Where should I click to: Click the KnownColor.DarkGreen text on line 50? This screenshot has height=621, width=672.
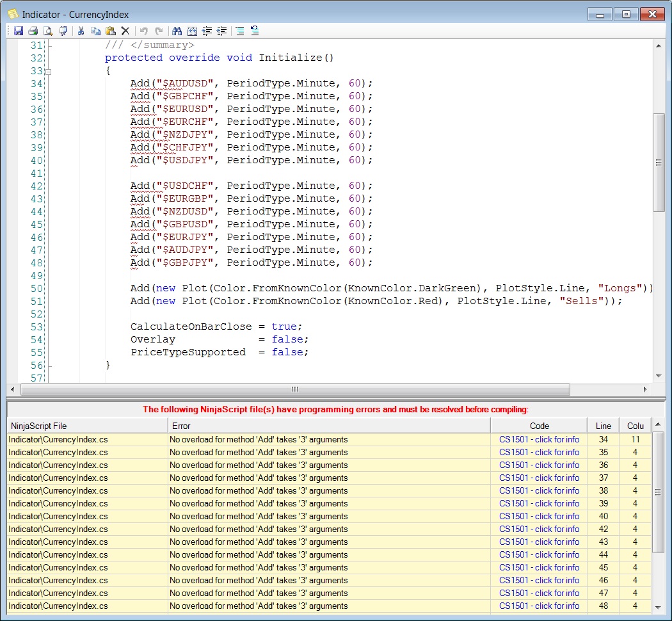tap(412, 288)
